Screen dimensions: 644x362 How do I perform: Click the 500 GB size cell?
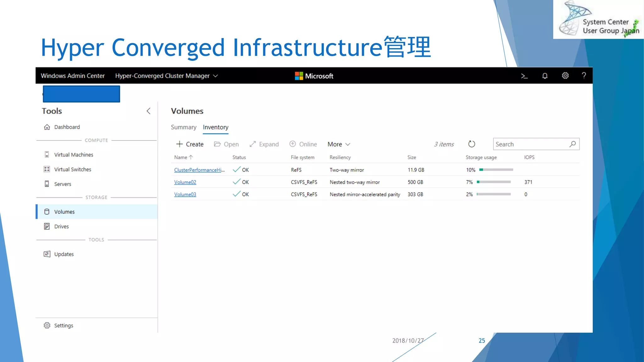[x=415, y=182]
